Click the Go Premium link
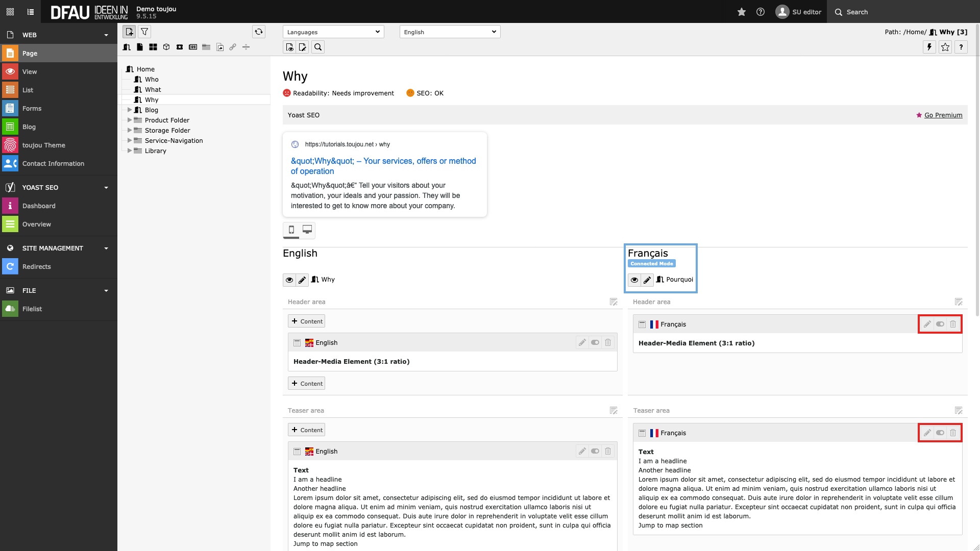The image size is (980, 551). tap(943, 115)
